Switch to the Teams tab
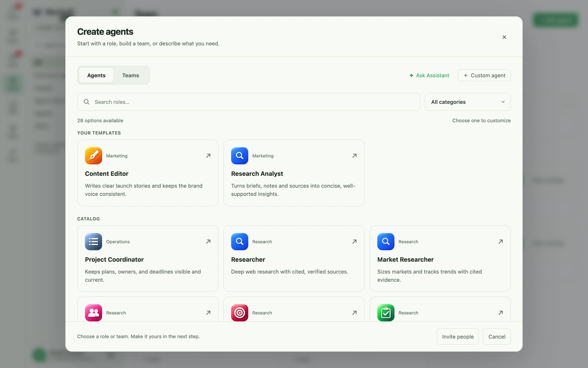 [x=130, y=75]
